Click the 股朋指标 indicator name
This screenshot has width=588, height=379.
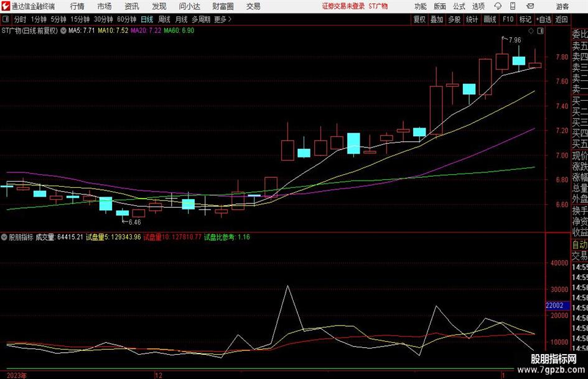pyautogui.click(x=21, y=237)
